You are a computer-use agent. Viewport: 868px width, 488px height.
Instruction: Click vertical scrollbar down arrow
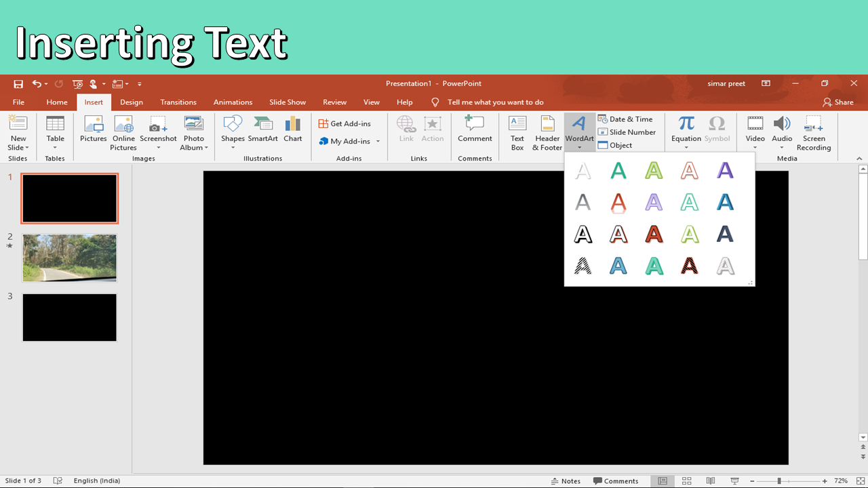[x=863, y=438]
